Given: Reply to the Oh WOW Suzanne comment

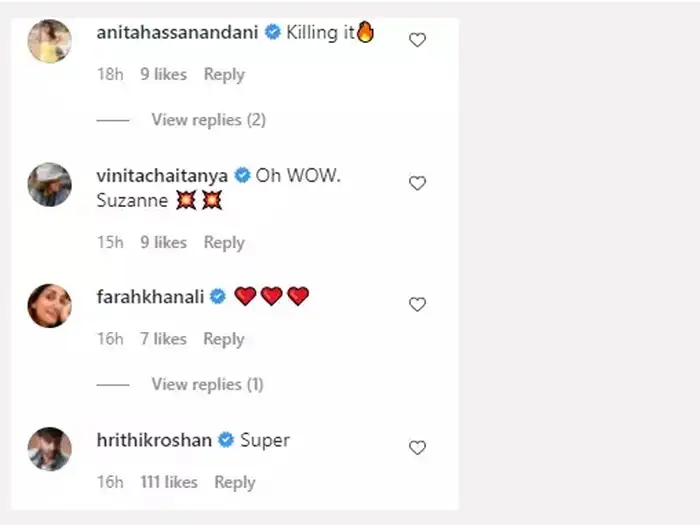Looking at the screenshot, I should tap(224, 242).
